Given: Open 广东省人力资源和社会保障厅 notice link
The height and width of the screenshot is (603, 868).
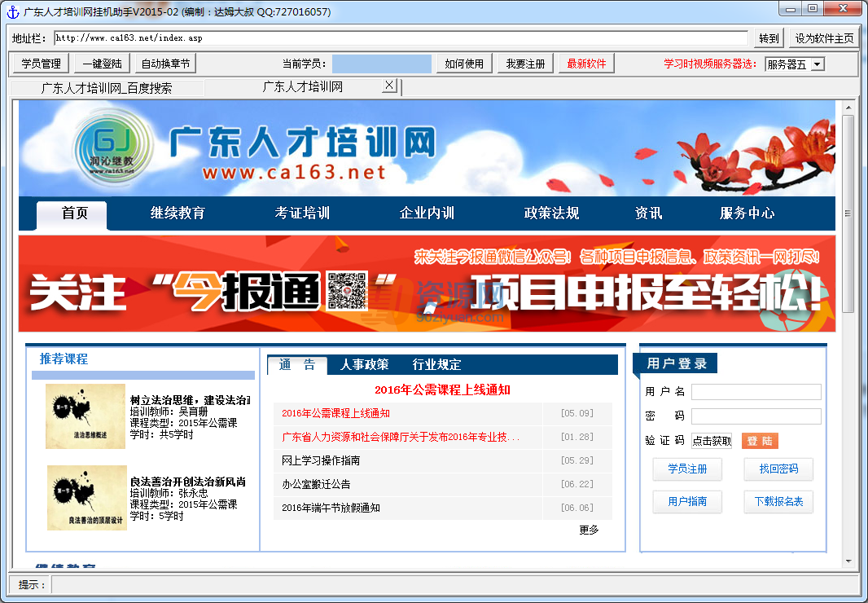Looking at the screenshot, I should pyautogui.click(x=401, y=438).
